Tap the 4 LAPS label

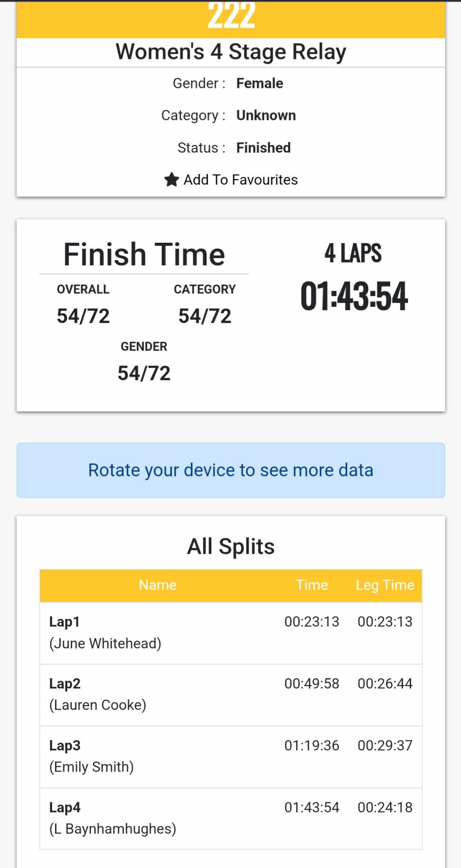(353, 253)
